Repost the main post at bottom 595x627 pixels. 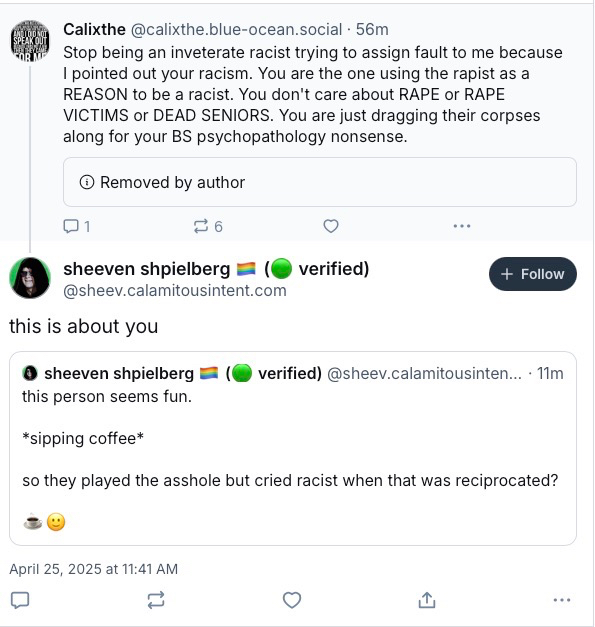point(156,600)
